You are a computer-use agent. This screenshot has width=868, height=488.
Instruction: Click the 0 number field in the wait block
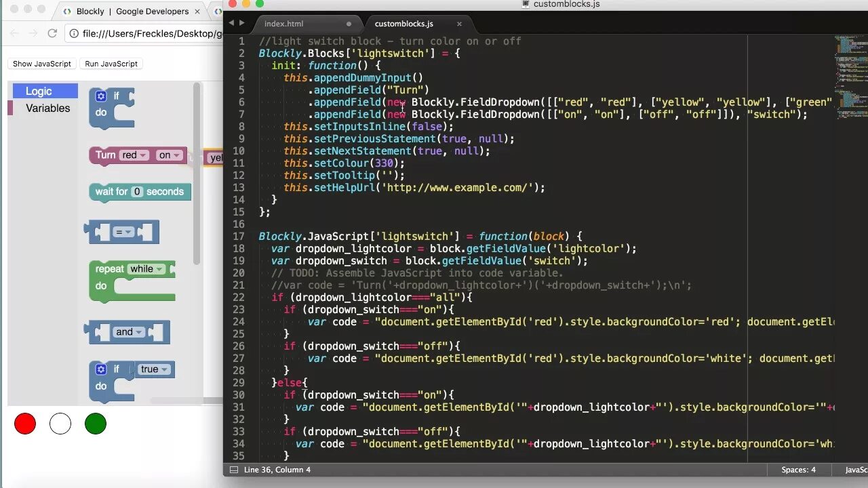click(x=137, y=192)
